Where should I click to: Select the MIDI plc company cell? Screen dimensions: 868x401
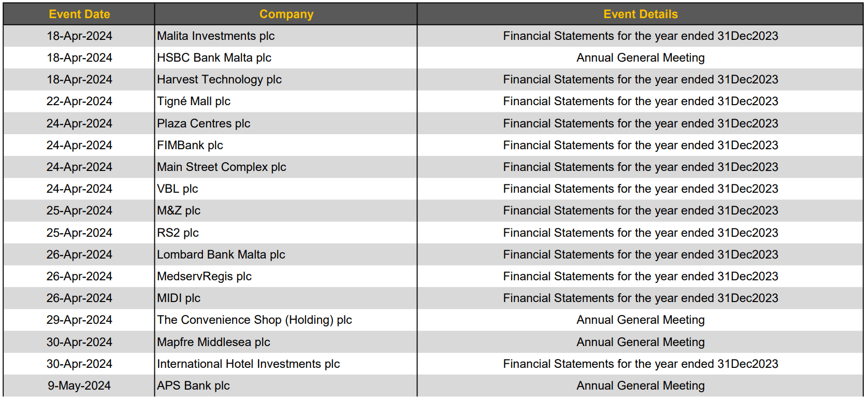pyautogui.click(x=286, y=298)
